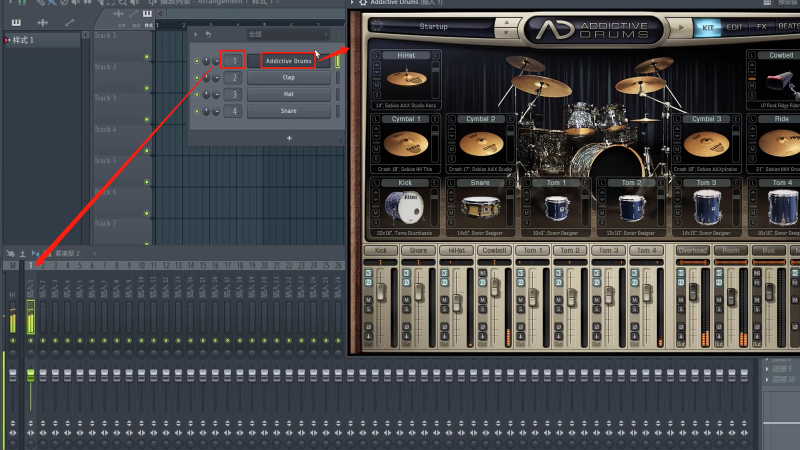800x450 pixels.
Task: Click Kick drum image in kit slot
Action: (x=406, y=207)
